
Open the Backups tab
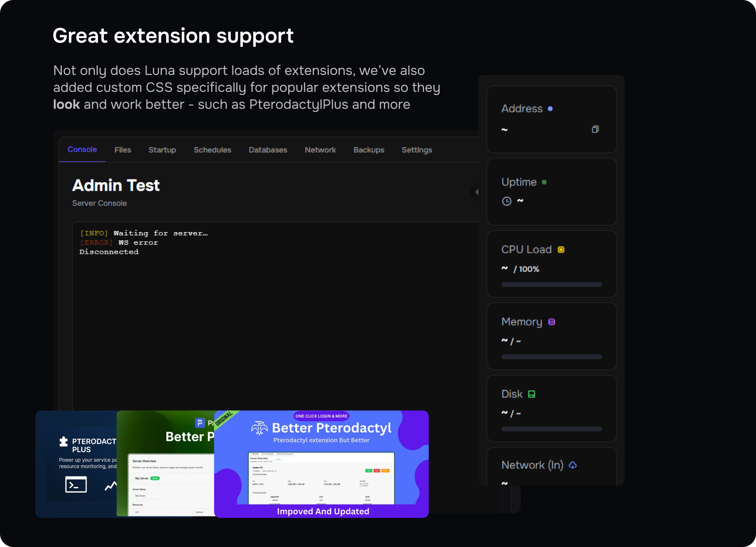369,150
